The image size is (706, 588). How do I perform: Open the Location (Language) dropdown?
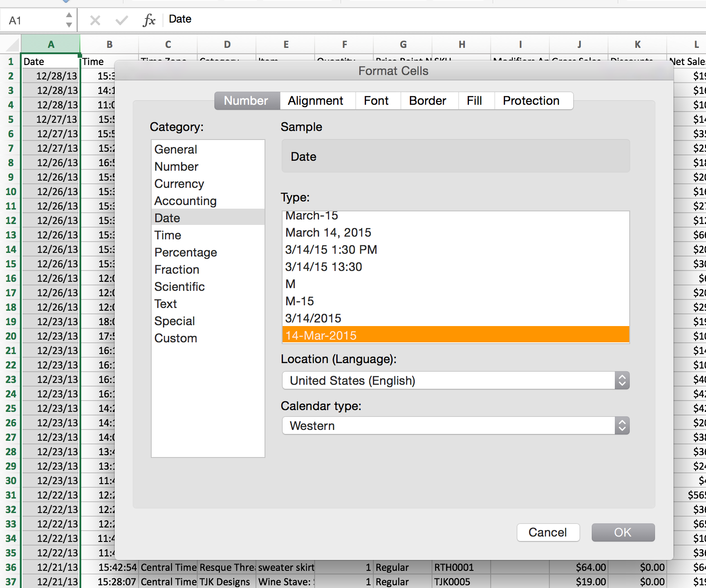coord(455,381)
